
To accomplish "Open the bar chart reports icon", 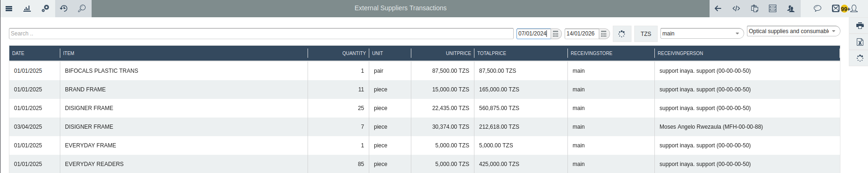I will [27, 8].
